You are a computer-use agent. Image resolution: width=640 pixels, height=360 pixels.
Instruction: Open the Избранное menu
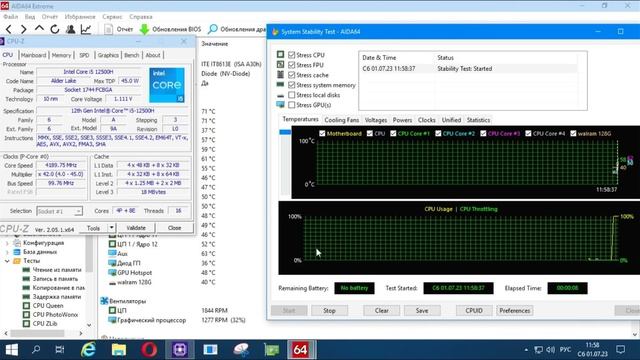[x=80, y=17]
